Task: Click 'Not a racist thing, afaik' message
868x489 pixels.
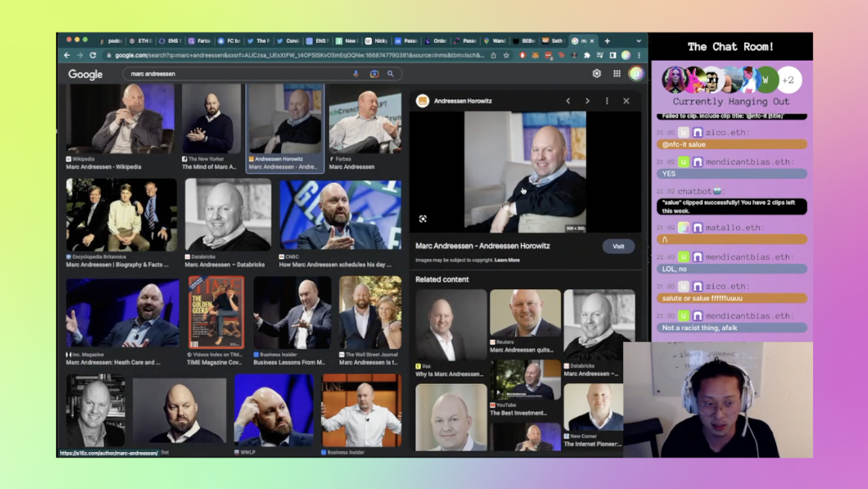Action: click(732, 328)
